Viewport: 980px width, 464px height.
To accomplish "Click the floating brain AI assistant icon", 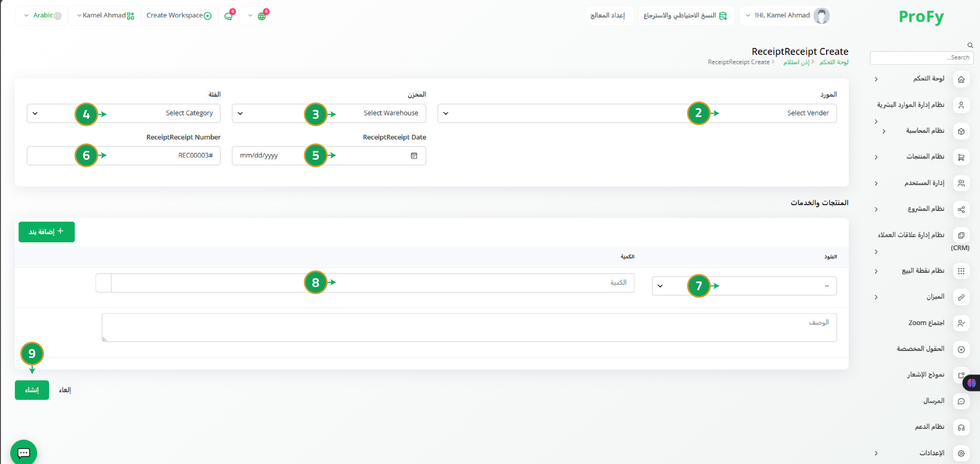I will tap(972, 383).
